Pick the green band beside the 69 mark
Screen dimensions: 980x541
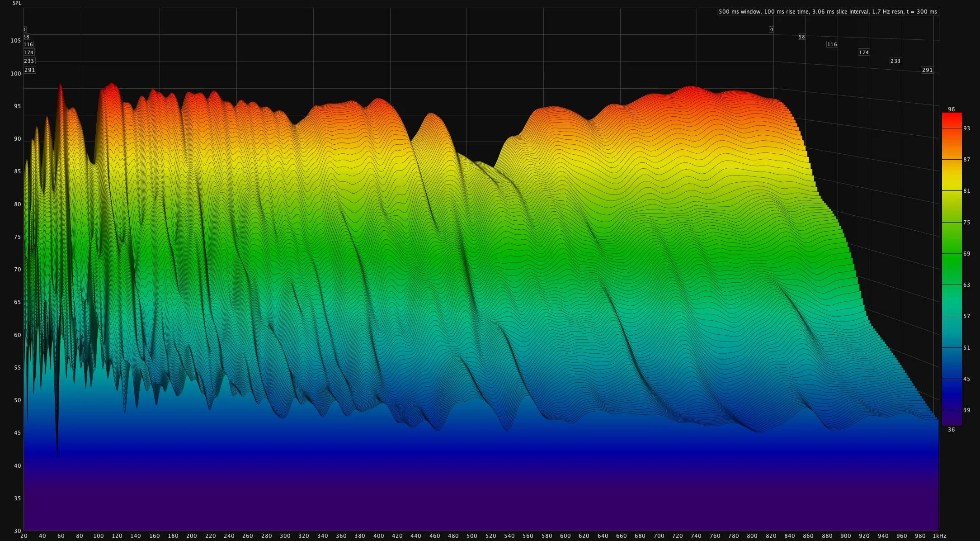(952, 254)
